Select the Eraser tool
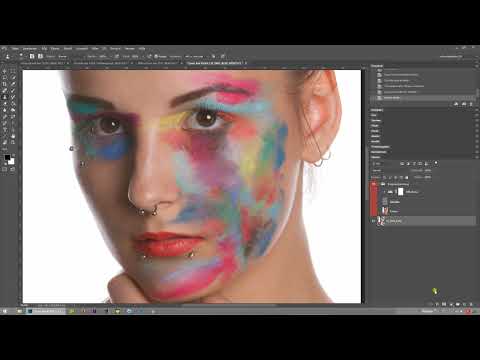This screenshot has height=360, width=480. [5, 104]
